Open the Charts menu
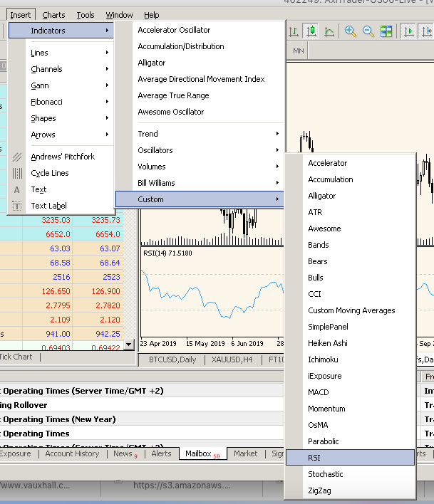The height and width of the screenshot is (504, 434). pyautogui.click(x=53, y=15)
